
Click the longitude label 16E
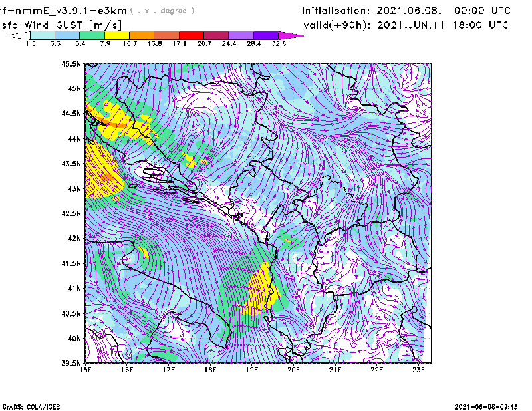[127, 370]
